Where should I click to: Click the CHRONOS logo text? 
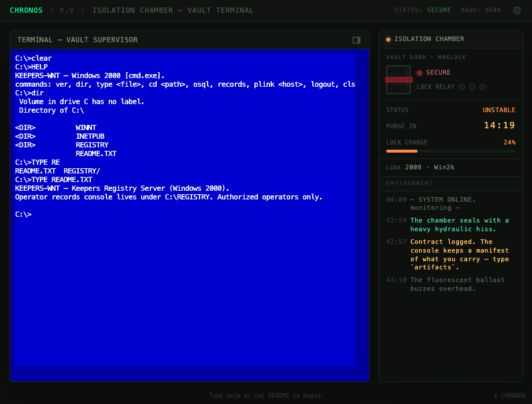26,10
